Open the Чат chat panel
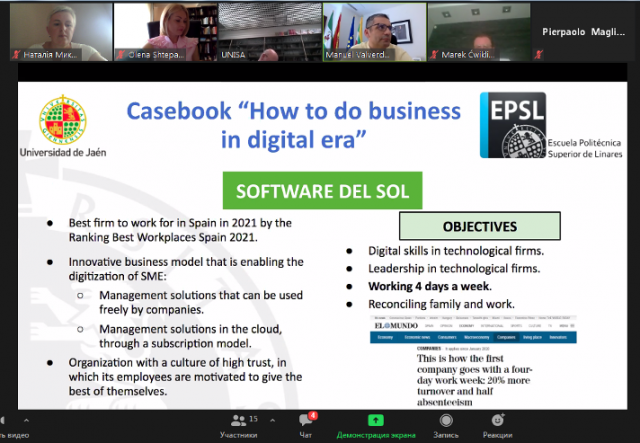The height and width of the screenshot is (443, 640). (x=305, y=424)
